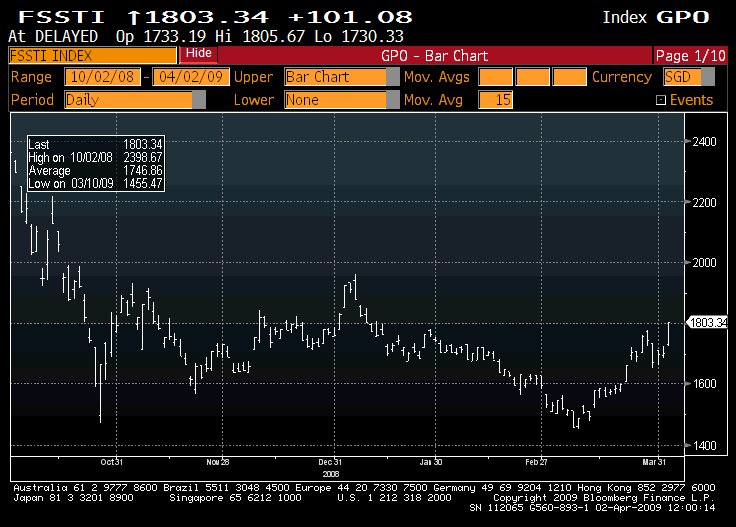Click the Dec 31 axis label
Viewport: 736px width, 527px height.
click(330, 462)
